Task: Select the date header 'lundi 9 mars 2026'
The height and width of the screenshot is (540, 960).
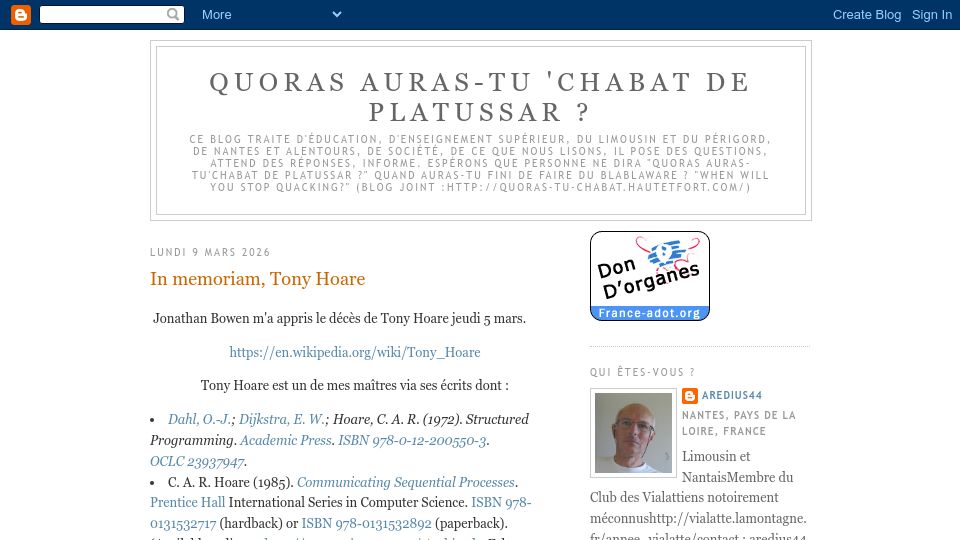Action: (210, 252)
